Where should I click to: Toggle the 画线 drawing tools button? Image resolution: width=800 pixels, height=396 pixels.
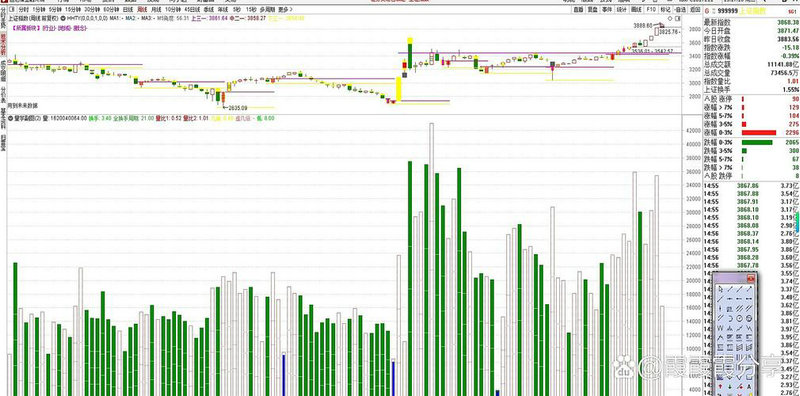click(x=636, y=9)
